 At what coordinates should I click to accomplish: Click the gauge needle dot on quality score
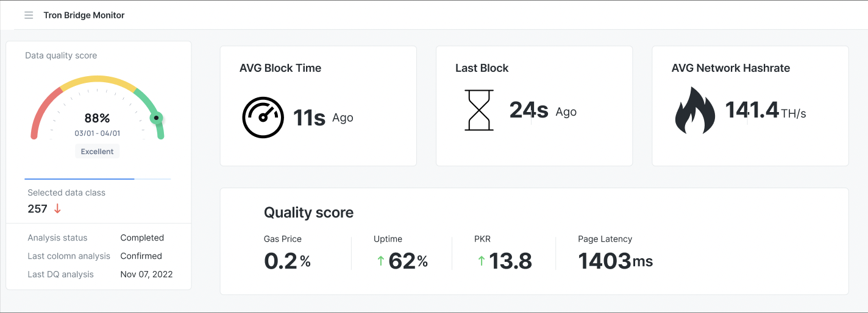point(157,118)
